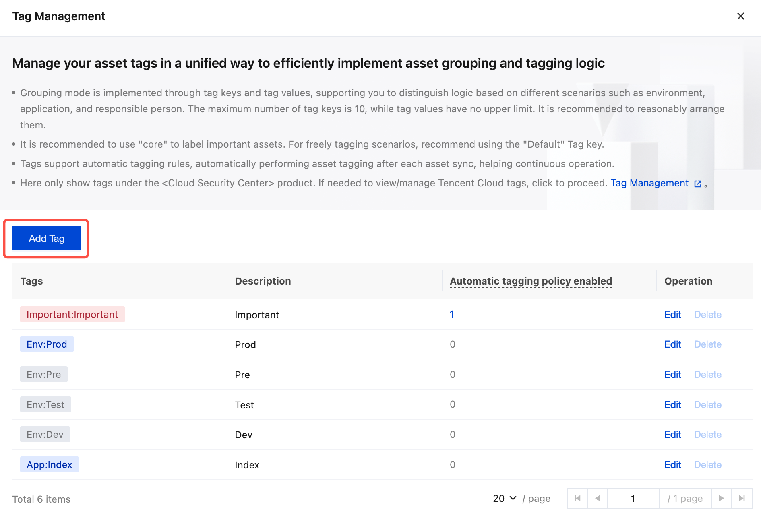
Task: Open policy count 1 for Important tag
Action: tap(452, 314)
